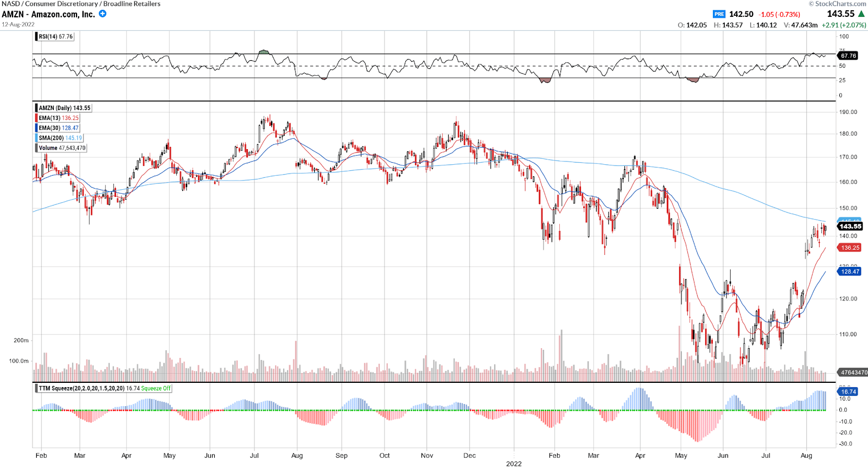
Task: Click the blue 16.74 TTM Squeeze axis tag
Action: 848,392
